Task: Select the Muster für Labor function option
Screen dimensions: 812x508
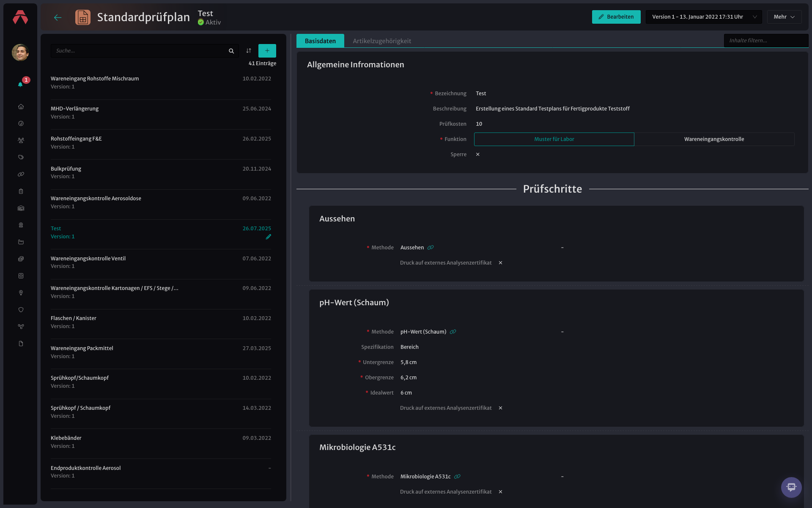Action: pos(554,139)
